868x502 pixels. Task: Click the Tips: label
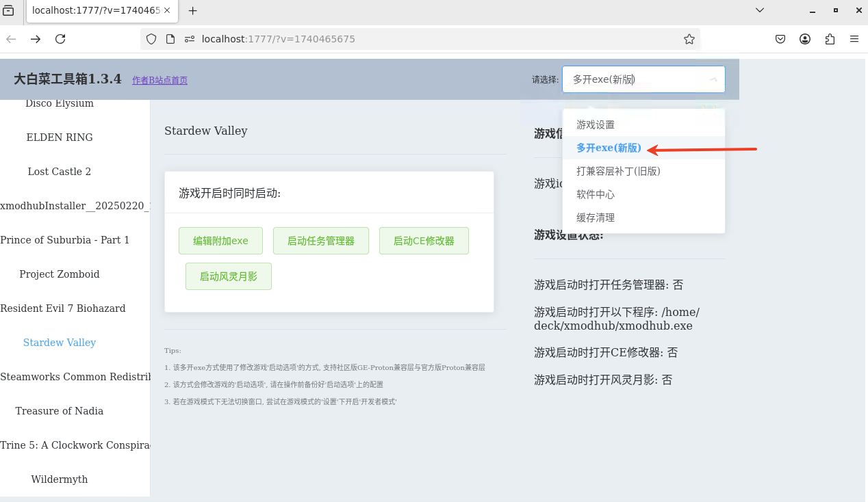[173, 350]
